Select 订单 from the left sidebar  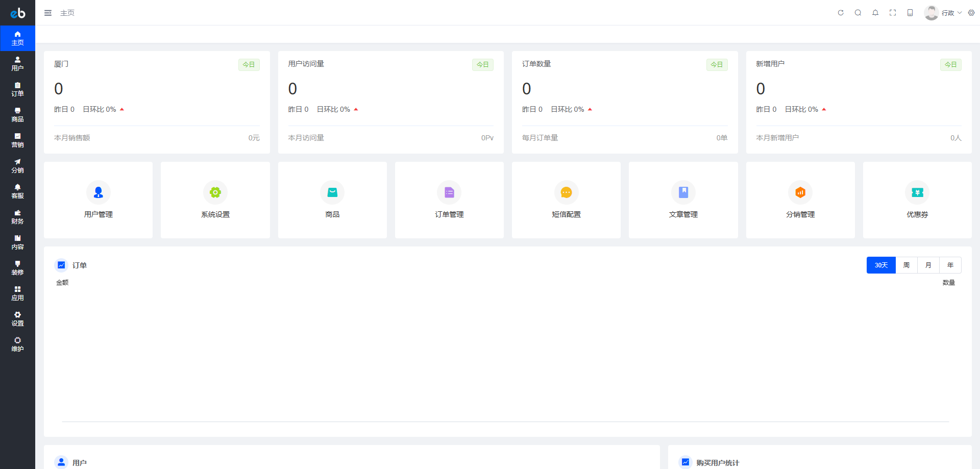17,90
